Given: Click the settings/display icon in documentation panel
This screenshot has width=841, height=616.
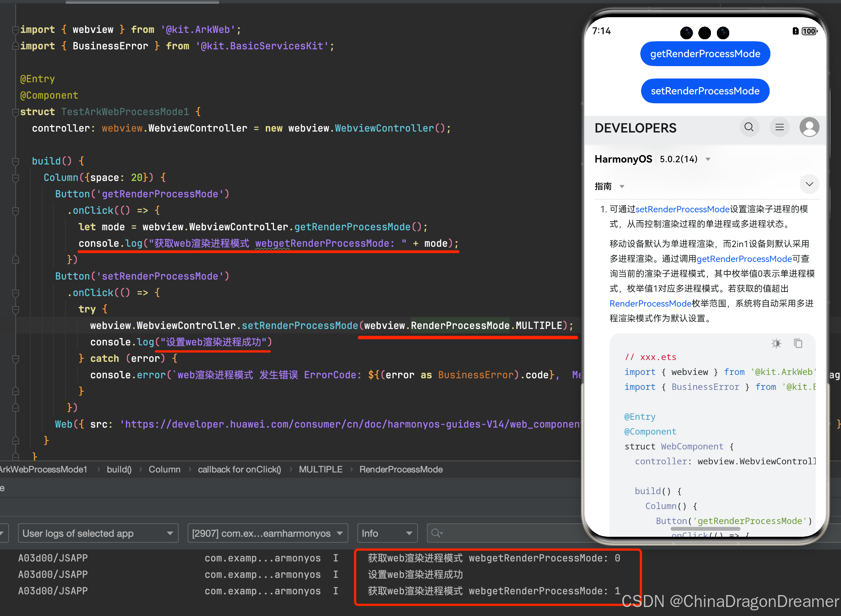Looking at the screenshot, I should pos(776,343).
